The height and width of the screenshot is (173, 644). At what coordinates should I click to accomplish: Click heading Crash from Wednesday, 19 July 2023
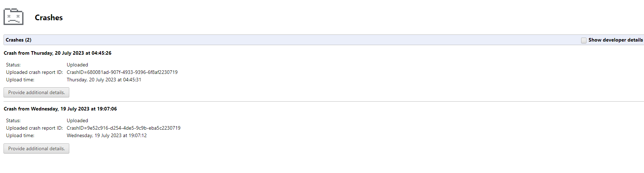pos(60,109)
